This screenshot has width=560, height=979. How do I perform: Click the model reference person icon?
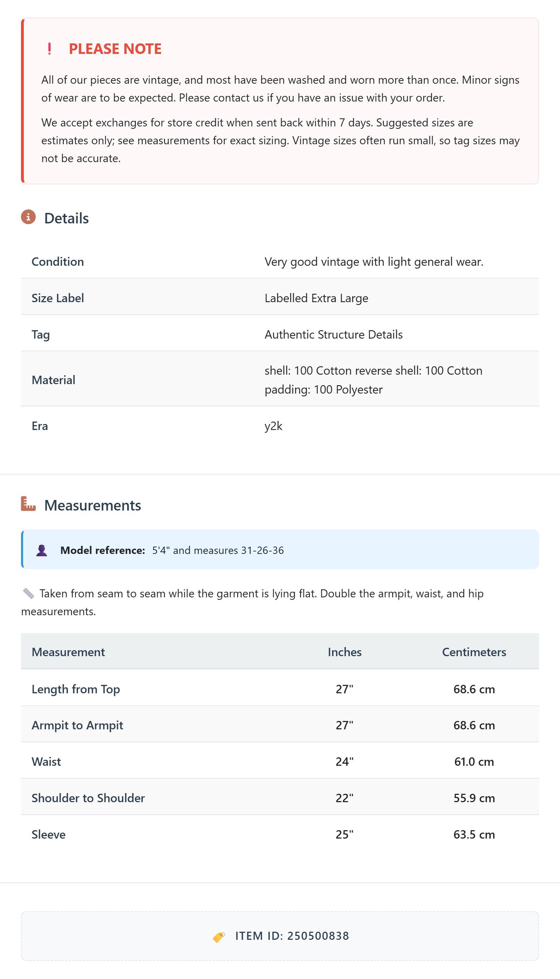[42, 550]
